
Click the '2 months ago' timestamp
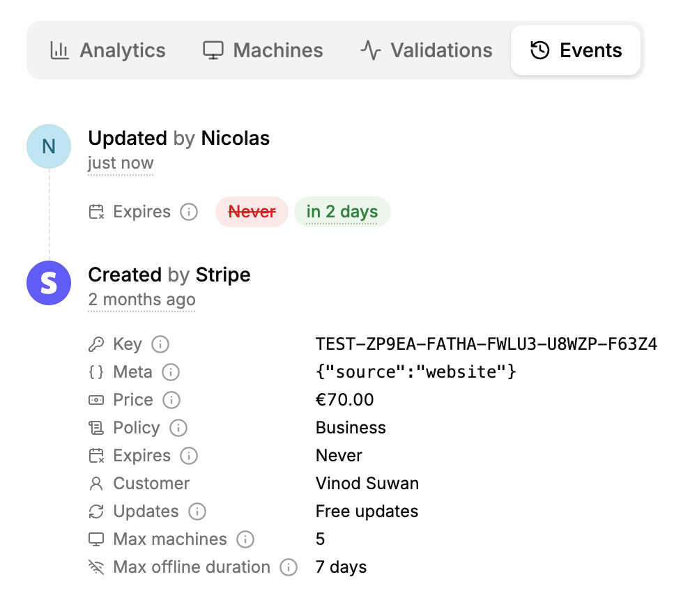coord(141,300)
